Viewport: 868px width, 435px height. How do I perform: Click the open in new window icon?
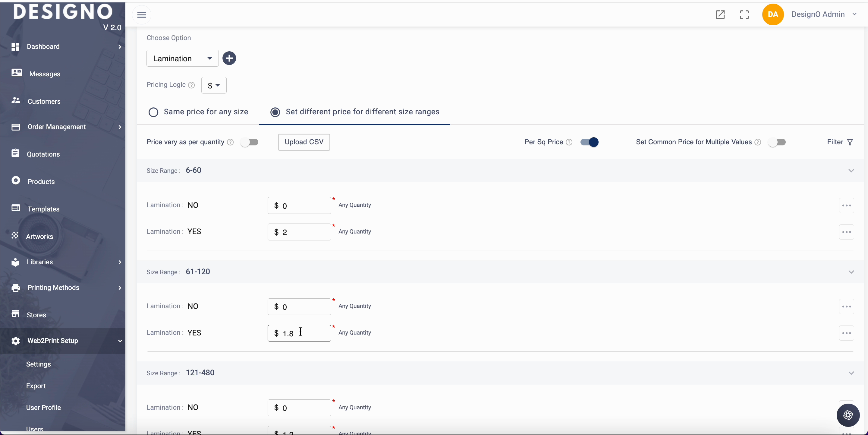(x=720, y=14)
